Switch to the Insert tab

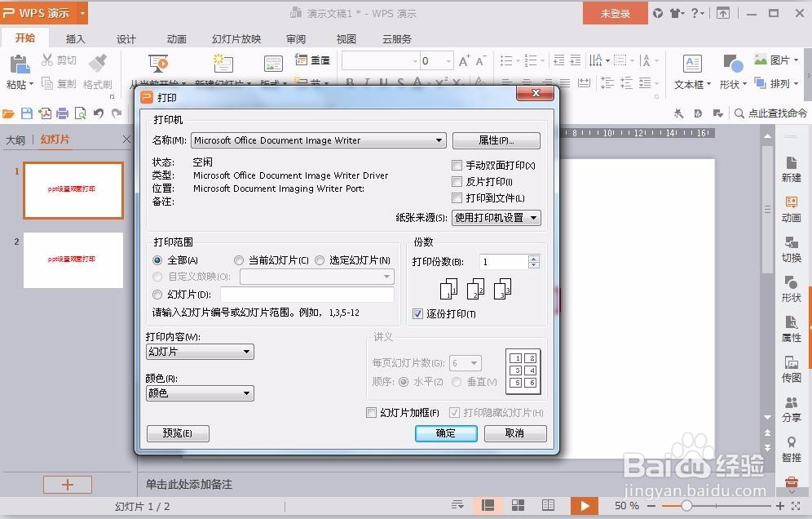tap(75, 39)
